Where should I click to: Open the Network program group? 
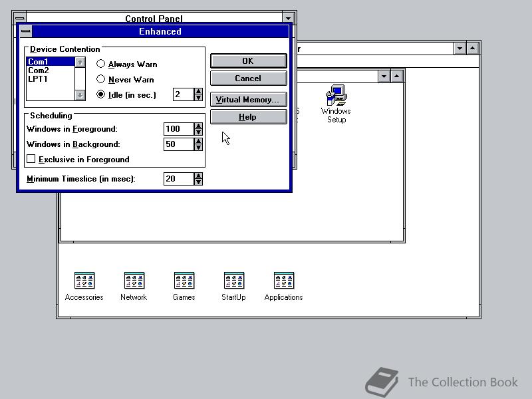pyautogui.click(x=134, y=287)
